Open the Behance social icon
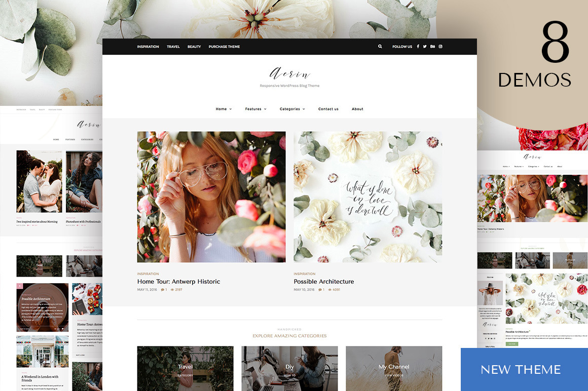 click(432, 47)
